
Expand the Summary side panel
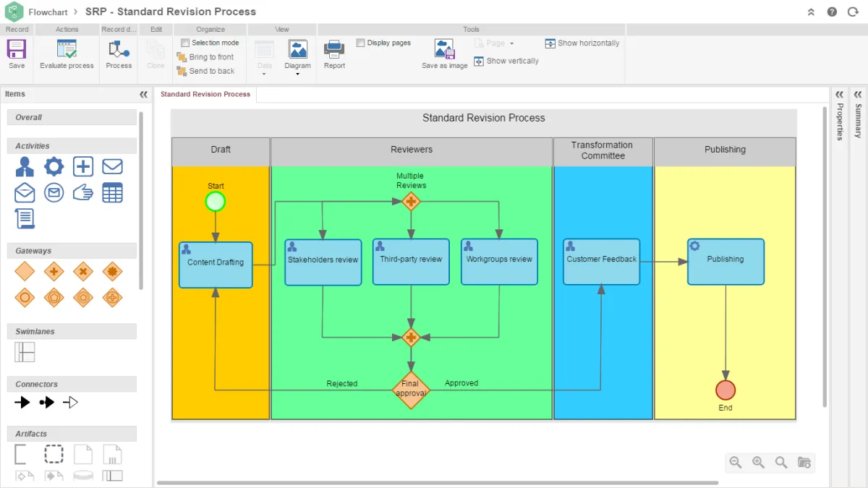click(x=858, y=95)
